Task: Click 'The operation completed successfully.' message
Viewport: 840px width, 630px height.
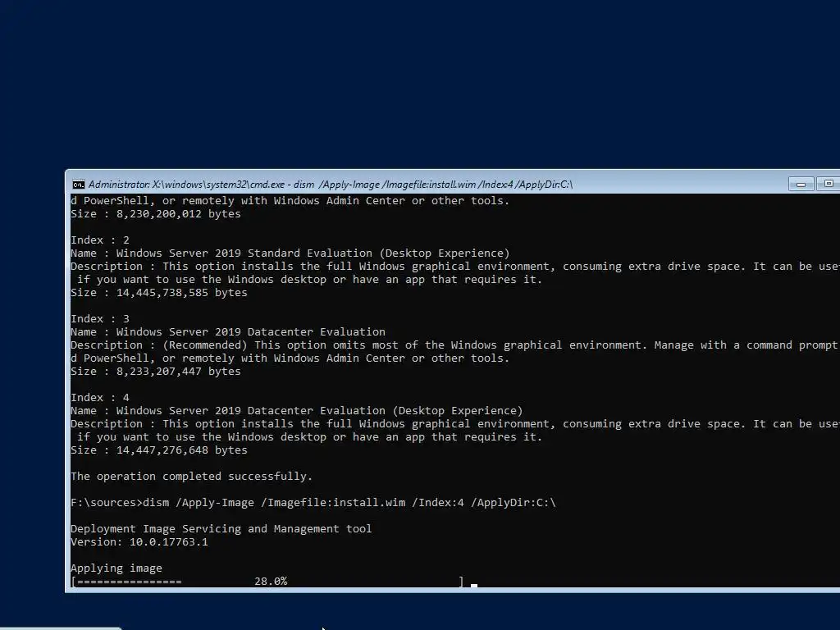Action: [x=191, y=477]
